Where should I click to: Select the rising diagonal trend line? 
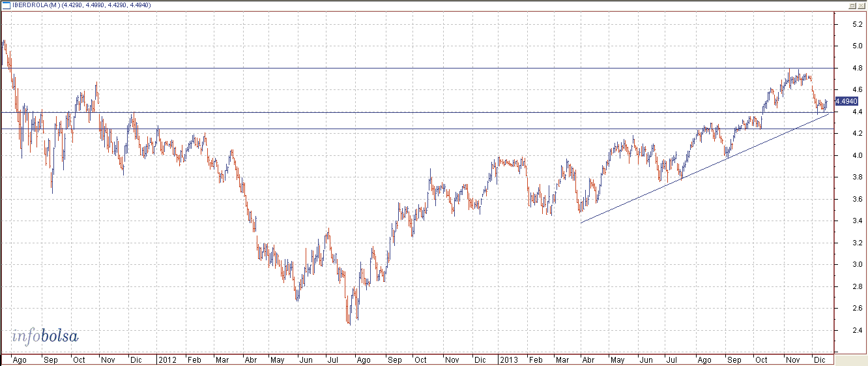tap(705, 168)
